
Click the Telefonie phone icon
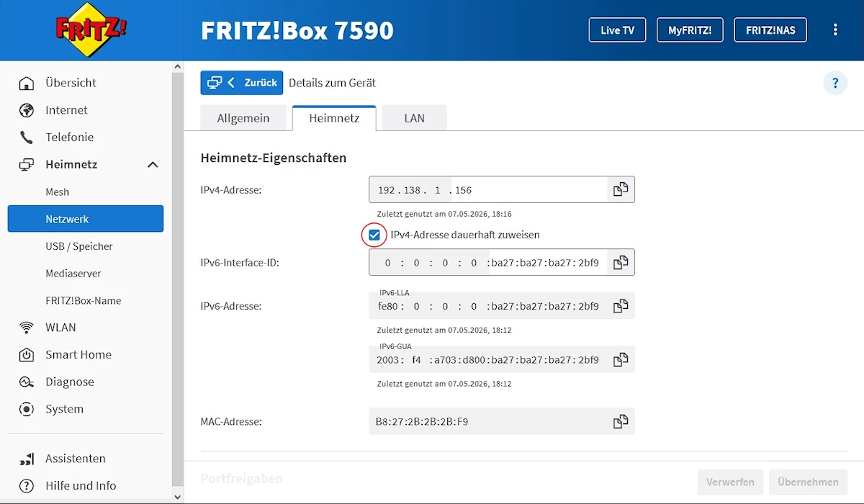pos(27,138)
